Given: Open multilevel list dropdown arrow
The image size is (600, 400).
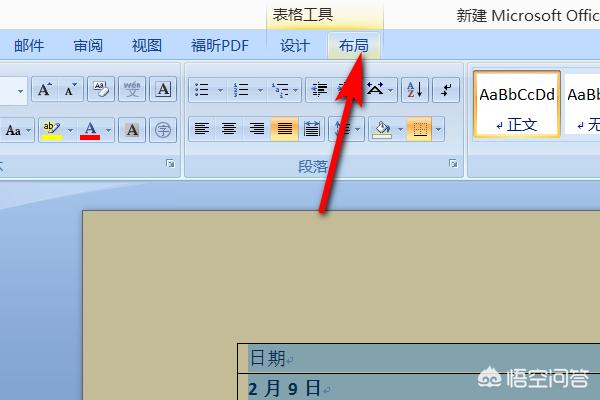Looking at the screenshot, I should click(295, 90).
